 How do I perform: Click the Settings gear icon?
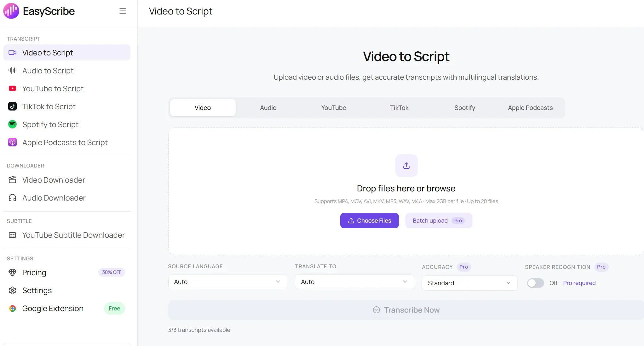pyautogui.click(x=13, y=291)
